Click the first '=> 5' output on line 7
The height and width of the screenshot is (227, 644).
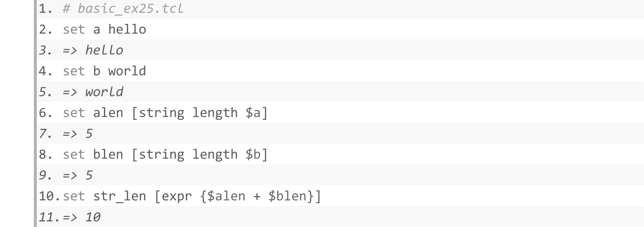pyautogui.click(x=78, y=134)
